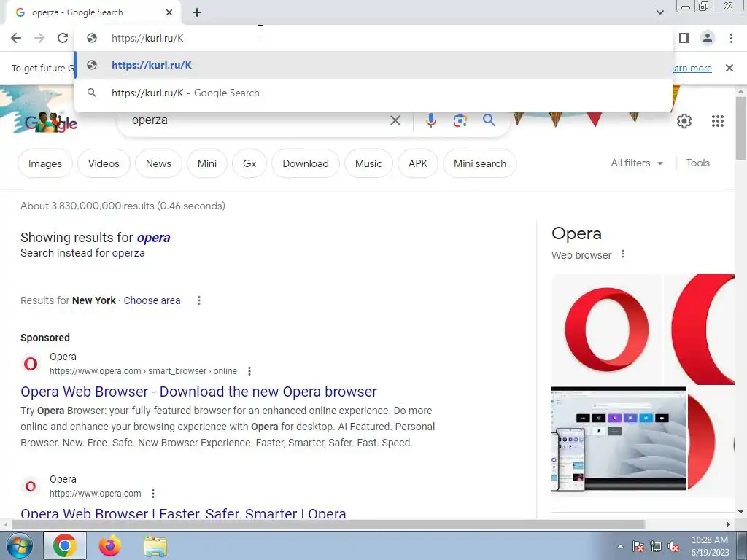
Task: Clear the Google search box with X
Action: click(395, 120)
